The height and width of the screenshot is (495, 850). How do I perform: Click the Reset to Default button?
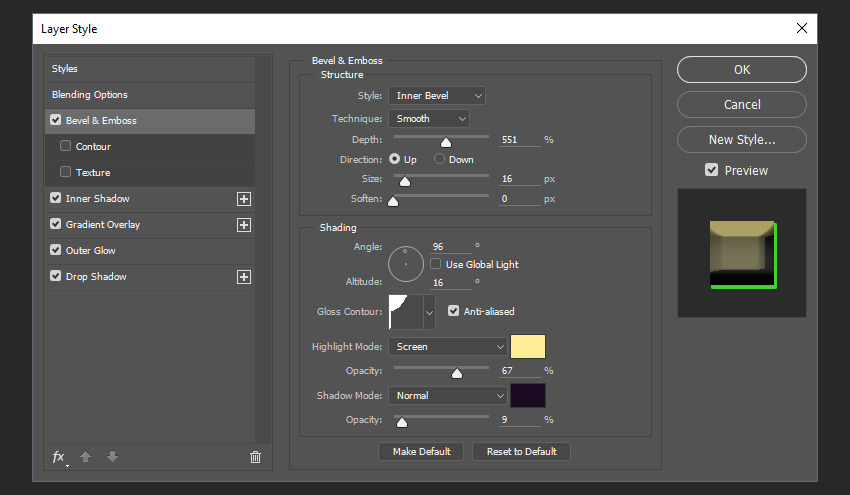tap(521, 452)
